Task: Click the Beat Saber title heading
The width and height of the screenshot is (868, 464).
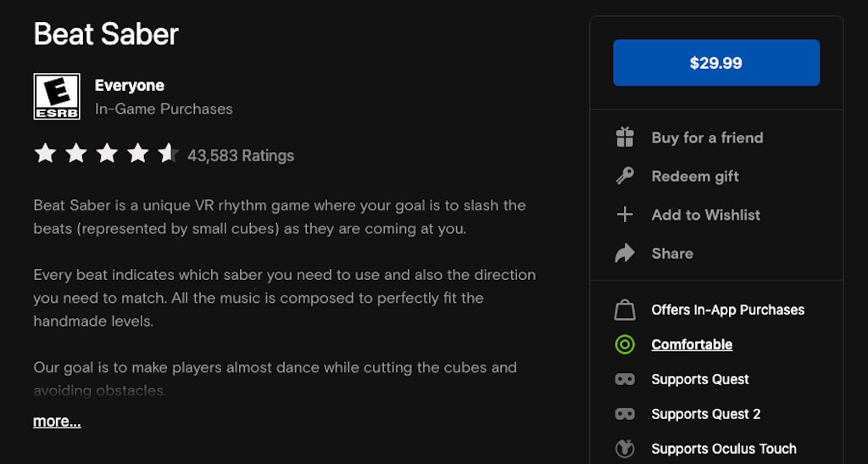Action: pos(106,34)
